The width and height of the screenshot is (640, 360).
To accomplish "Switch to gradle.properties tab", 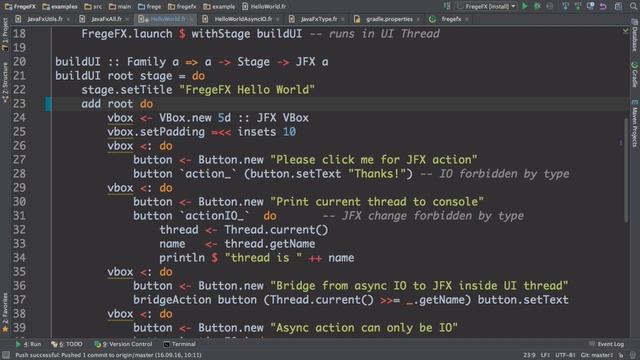I will (386, 19).
